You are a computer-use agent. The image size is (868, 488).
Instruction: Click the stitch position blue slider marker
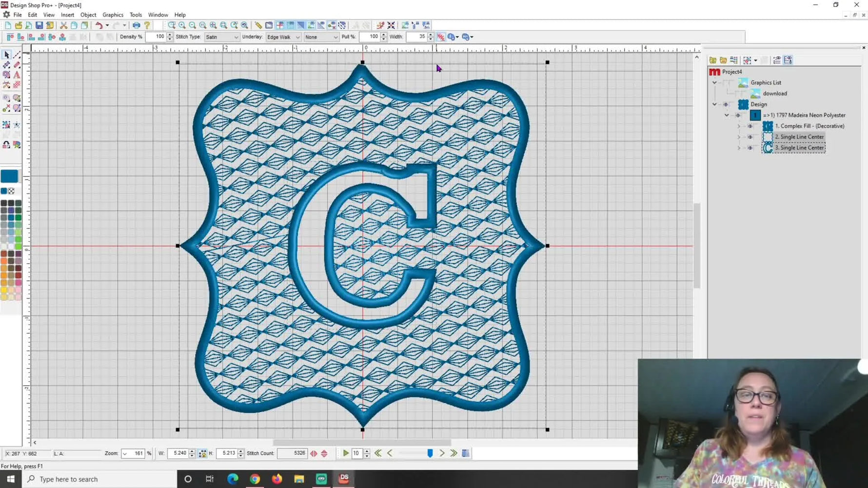point(430,453)
